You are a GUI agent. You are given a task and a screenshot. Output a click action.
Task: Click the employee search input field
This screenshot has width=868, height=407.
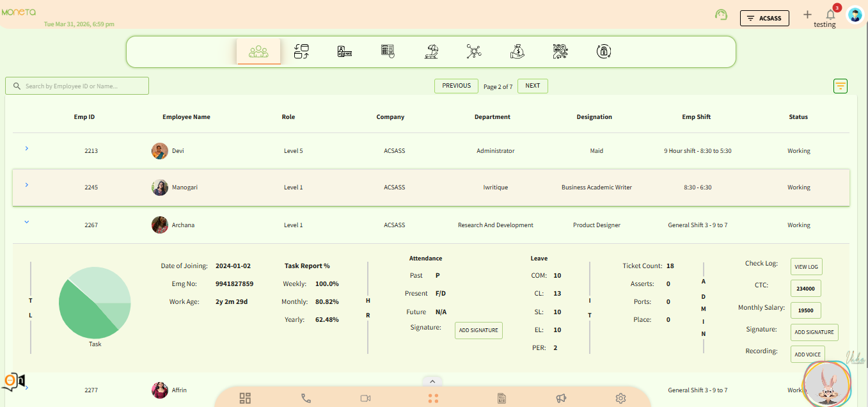click(x=77, y=86)
